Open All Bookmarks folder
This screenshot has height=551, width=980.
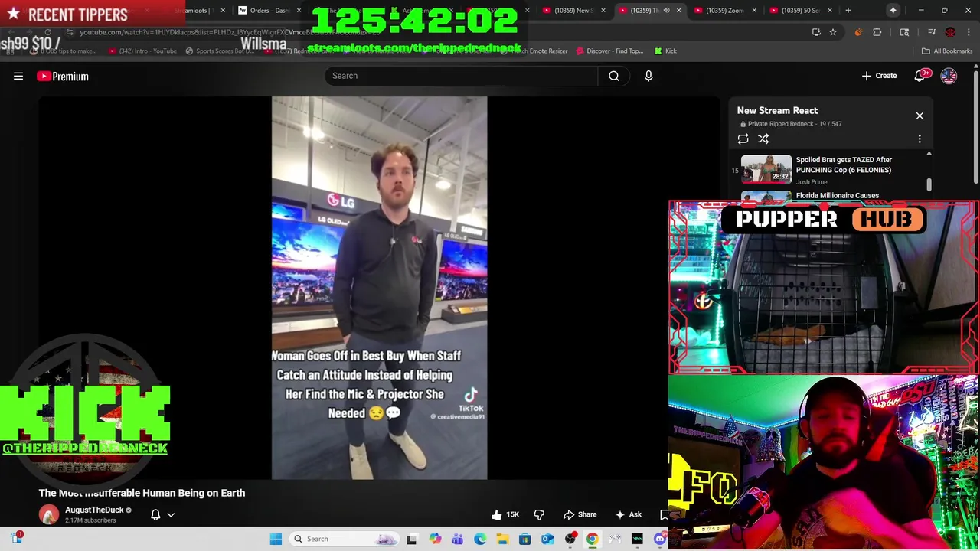click(947, 51)
